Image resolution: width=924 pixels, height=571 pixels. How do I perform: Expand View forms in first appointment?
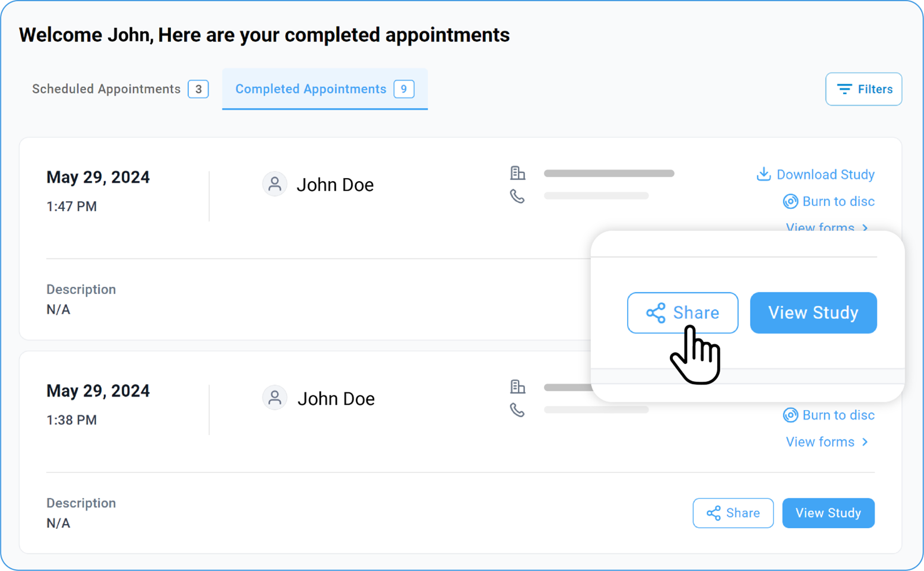827,227
